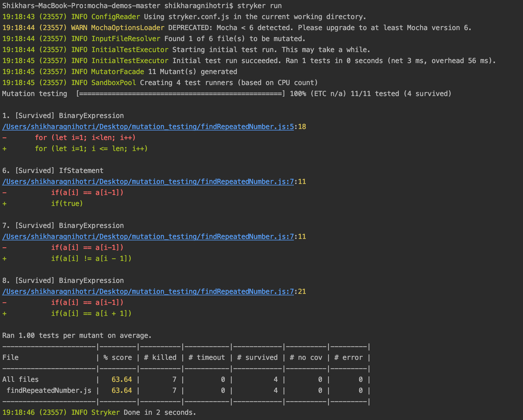Screen dimensions: 523x420
Task: Click '11/11 tested (4 survived)' summary text
Action: 401,94
